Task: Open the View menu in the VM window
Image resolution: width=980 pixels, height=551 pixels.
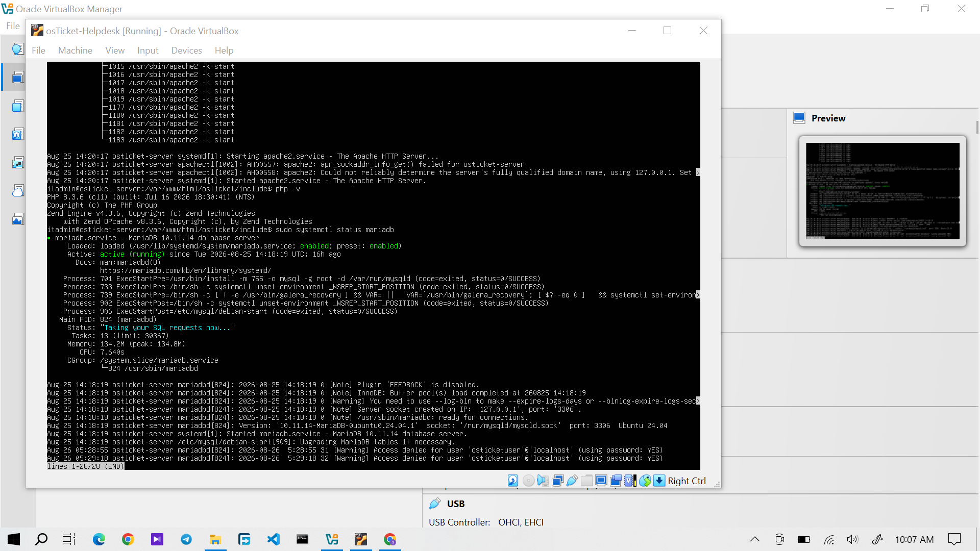Action: (115, 51)
